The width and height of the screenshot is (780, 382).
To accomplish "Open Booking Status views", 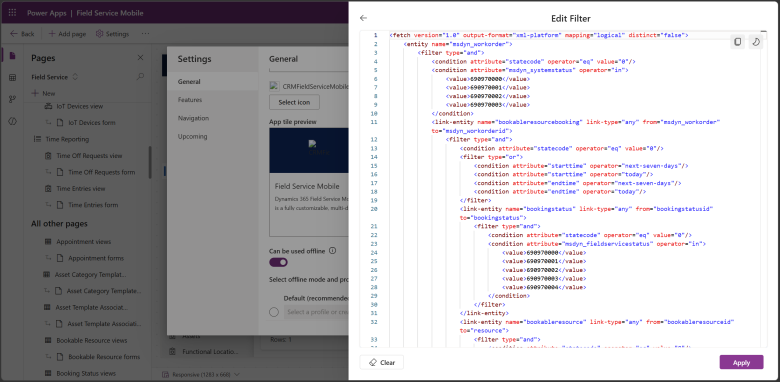I will pyautogui.click(x=86, y=373).
